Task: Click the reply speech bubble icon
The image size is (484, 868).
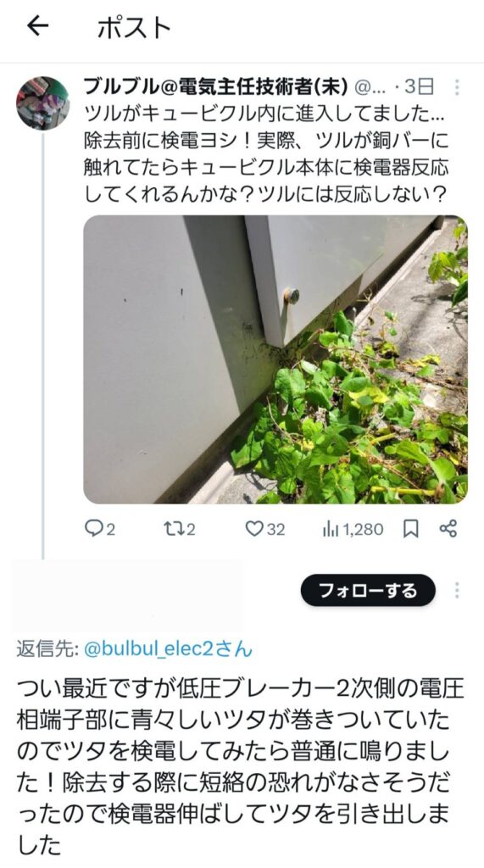Action: tap(92, 529)
